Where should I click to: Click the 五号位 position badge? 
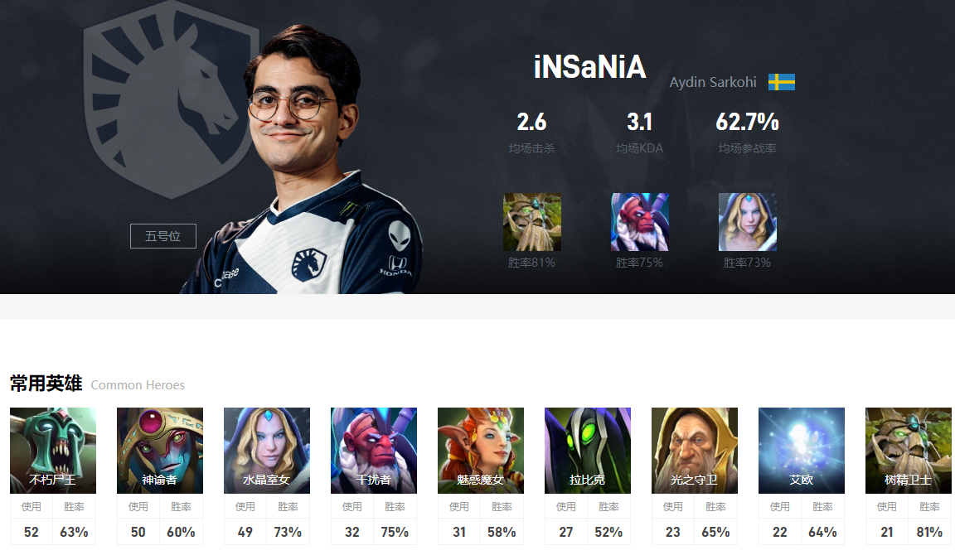click(163, 236)
